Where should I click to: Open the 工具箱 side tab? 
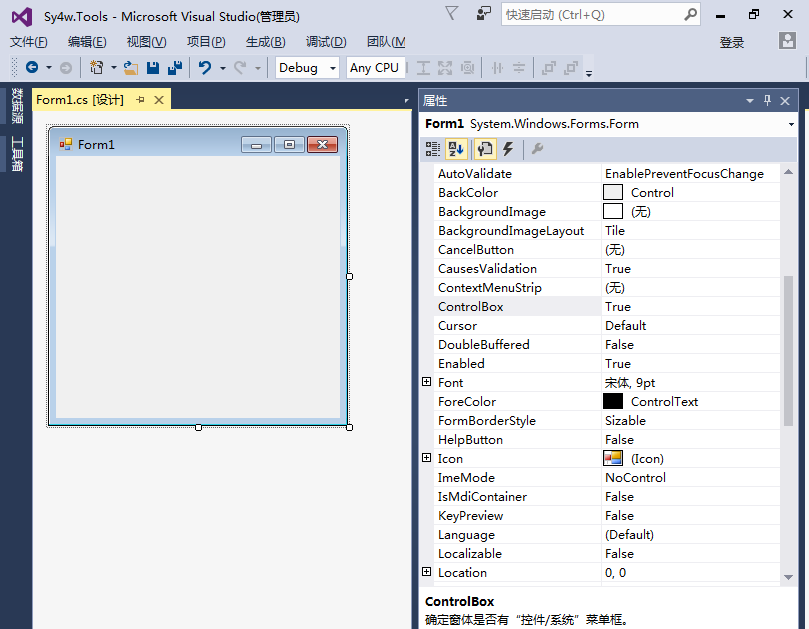[17, 154]
